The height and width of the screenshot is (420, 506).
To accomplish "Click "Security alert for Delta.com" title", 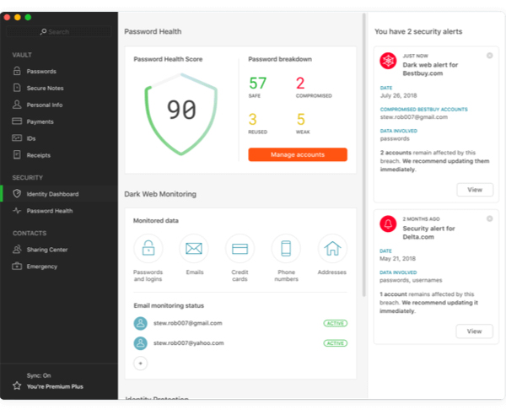I will (428, 233).
